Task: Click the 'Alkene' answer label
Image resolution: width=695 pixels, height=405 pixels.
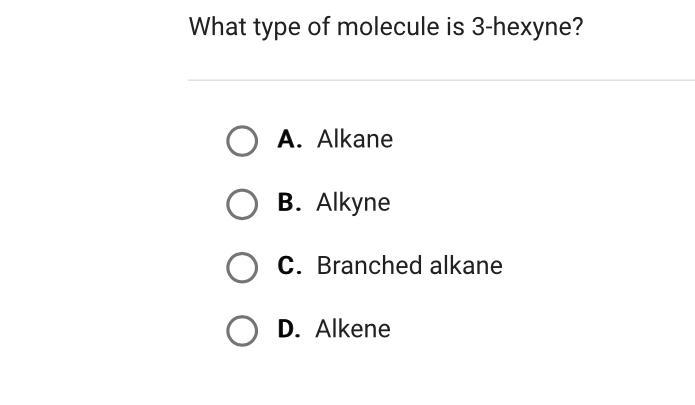Action: click(x=353, y=329)
